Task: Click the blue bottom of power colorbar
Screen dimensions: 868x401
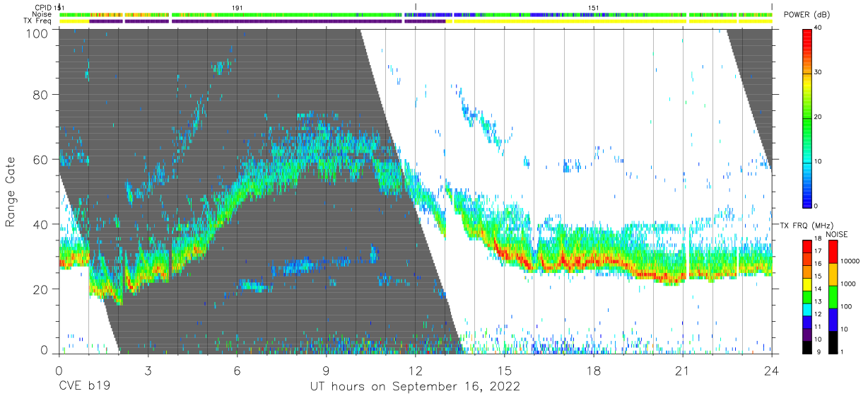Action: pos(807,197)
